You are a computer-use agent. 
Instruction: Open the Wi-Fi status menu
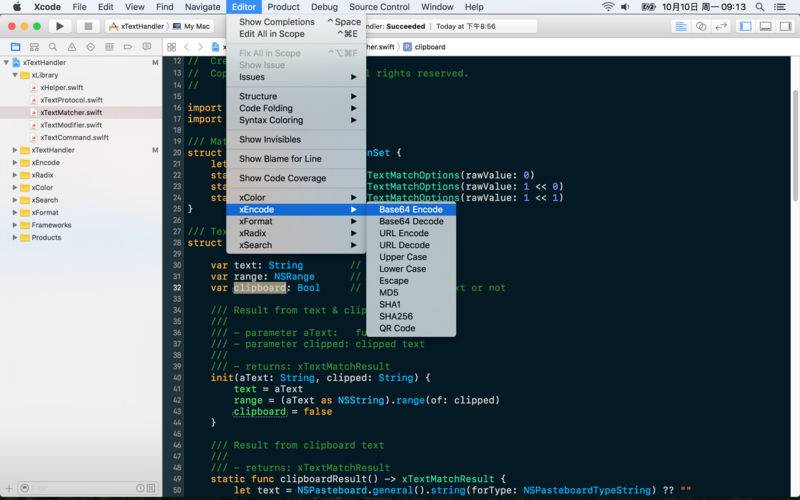[x=608, y=7]
